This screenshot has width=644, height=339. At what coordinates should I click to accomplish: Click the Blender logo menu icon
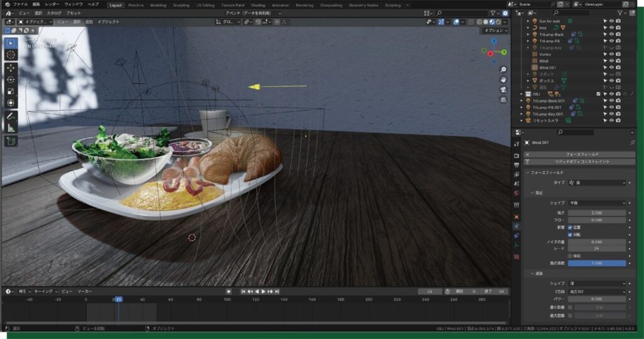click(x=7, y=4)
